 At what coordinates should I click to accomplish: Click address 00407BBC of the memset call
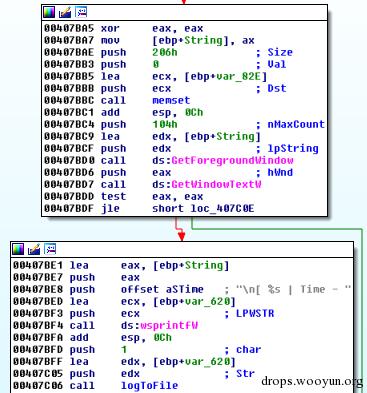(x=69, y=100)
